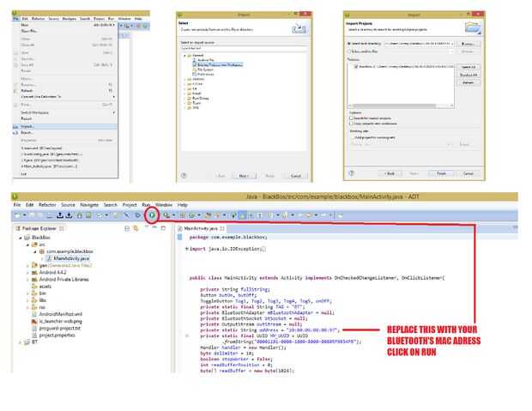Click Next in the Select import dialog
The height and width of the screenshot is (411, 532).
pyautogui.click(x=244, y=176)
